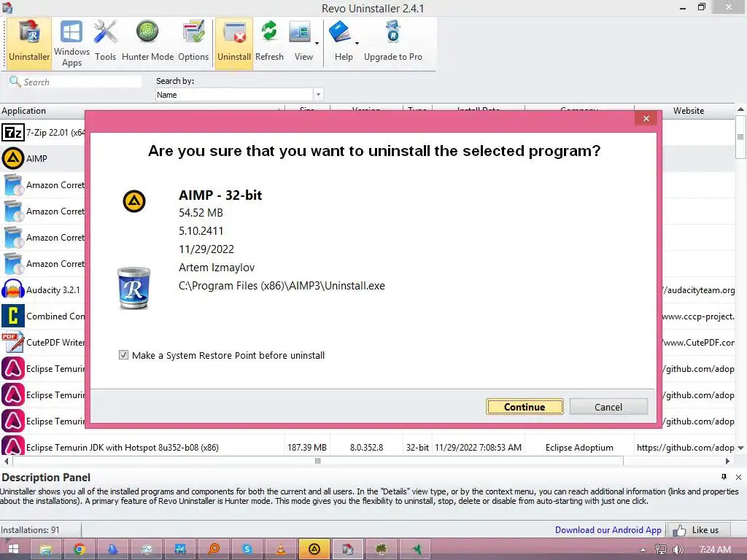Click the volume icon in system tray
747x560 pixels.
click(x=678, y=550)
